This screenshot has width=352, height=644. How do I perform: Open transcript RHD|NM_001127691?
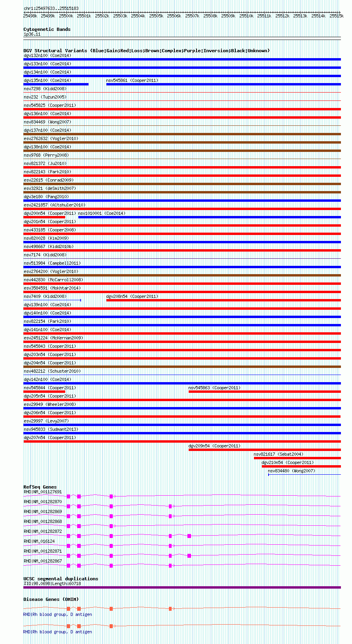pyautogui.click(x=43, y=492)
